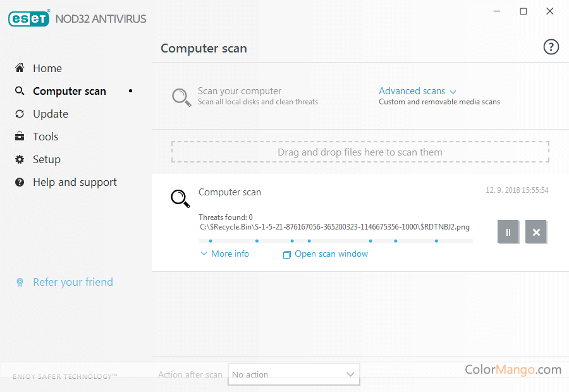Click the drag and drop files area

click(360, 152)
